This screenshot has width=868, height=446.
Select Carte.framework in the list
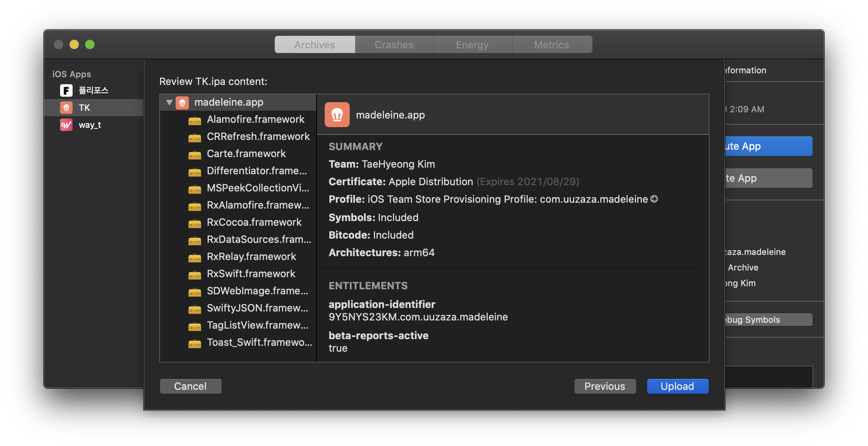click(246, 154)
